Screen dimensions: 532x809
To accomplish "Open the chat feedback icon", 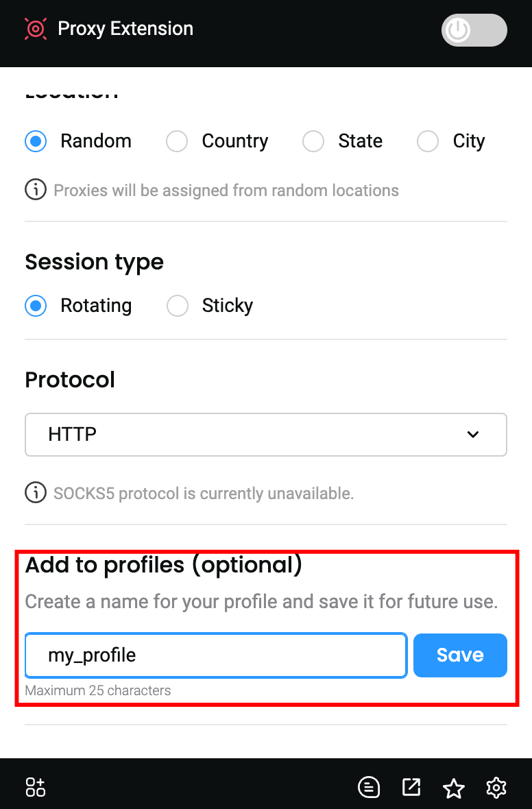I will [x=369, y=786].
